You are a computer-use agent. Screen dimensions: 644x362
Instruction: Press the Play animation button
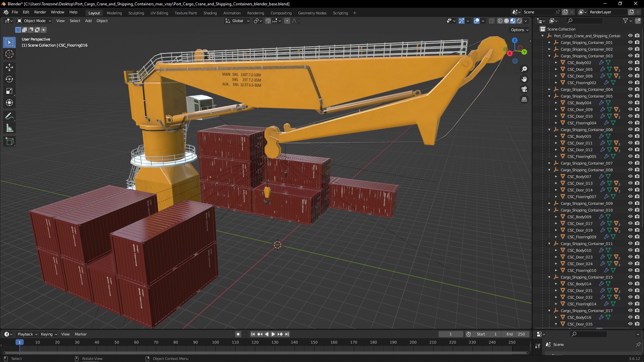coord(272,334)
